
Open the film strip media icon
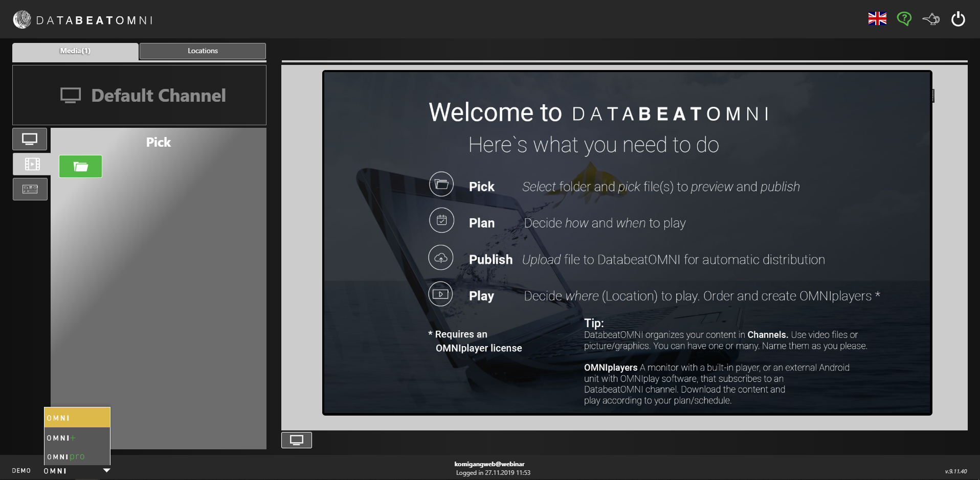coord(32,164)
